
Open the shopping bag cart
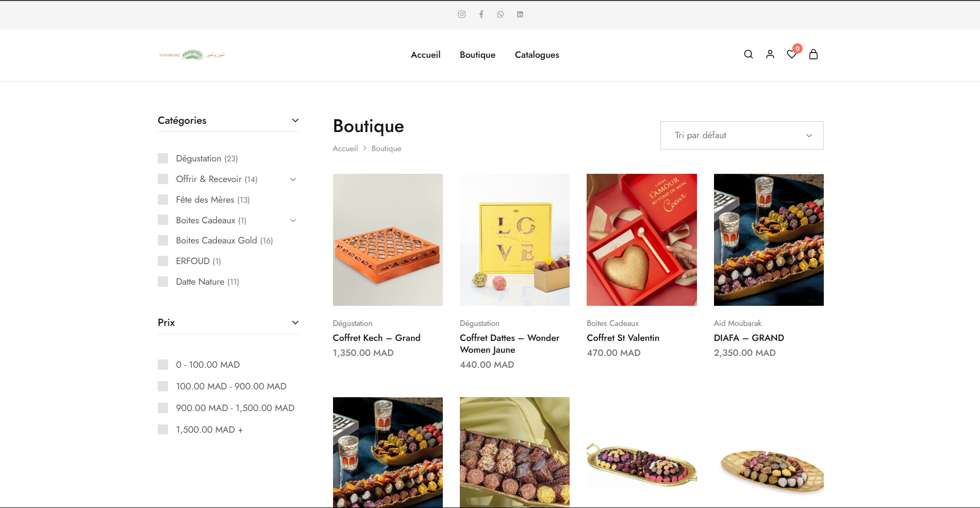(x=813, y=54)
